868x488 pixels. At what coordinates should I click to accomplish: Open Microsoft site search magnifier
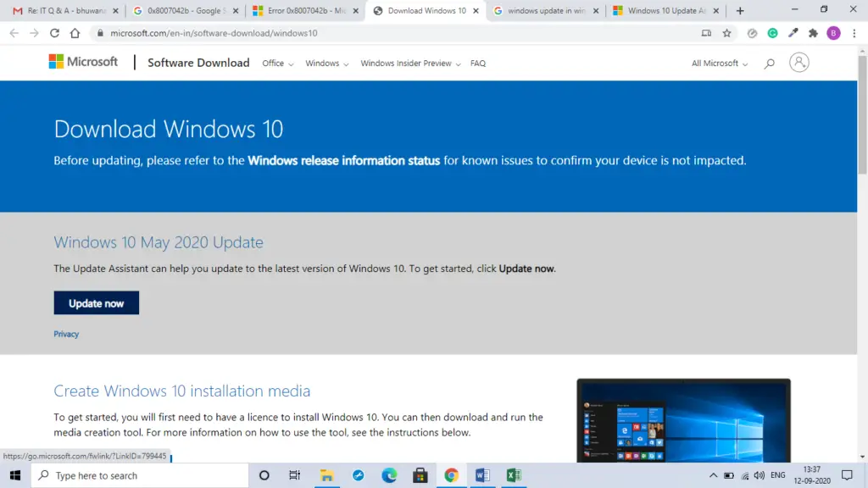tap(770, 64)
